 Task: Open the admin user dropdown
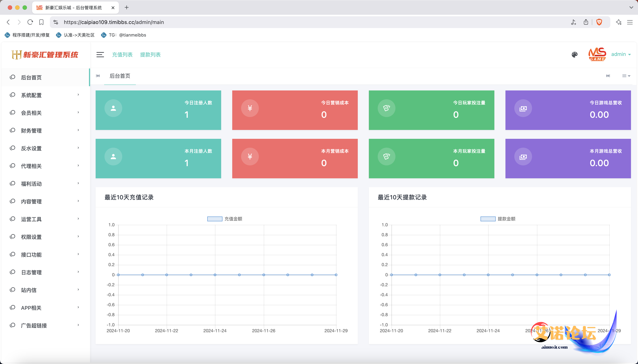point(621,54)
